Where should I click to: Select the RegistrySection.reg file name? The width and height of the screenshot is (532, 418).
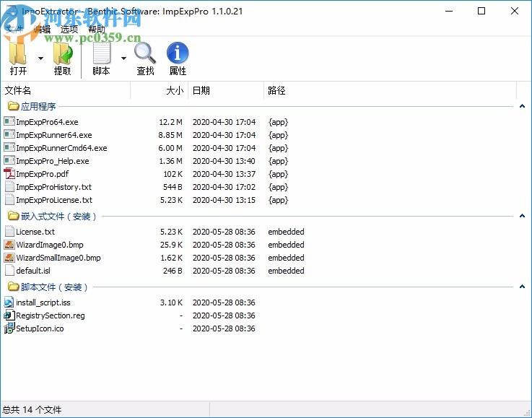coord(51,315)
